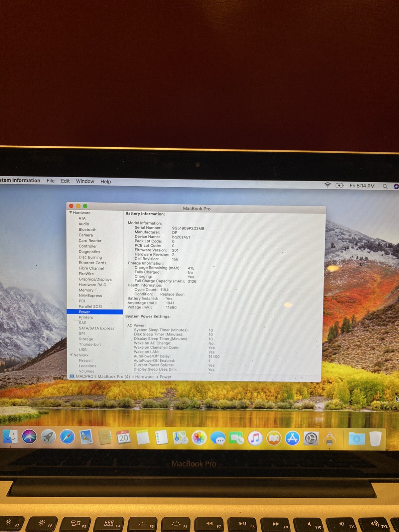399x532 pixels.
Task: Select Storage in the sidebar
Action: 86,339
